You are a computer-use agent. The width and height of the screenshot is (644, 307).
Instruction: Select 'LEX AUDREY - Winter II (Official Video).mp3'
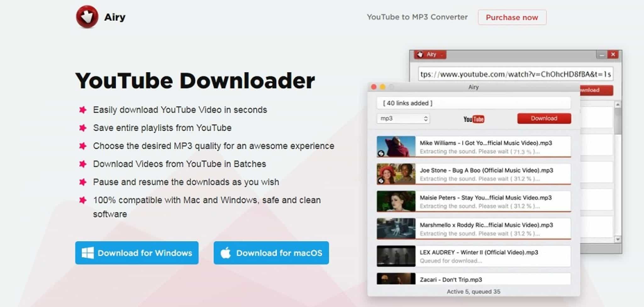[x=479, y=253]
